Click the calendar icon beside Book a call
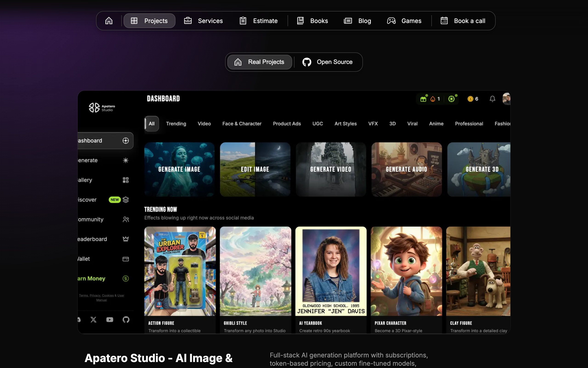 tap(444, 21)
